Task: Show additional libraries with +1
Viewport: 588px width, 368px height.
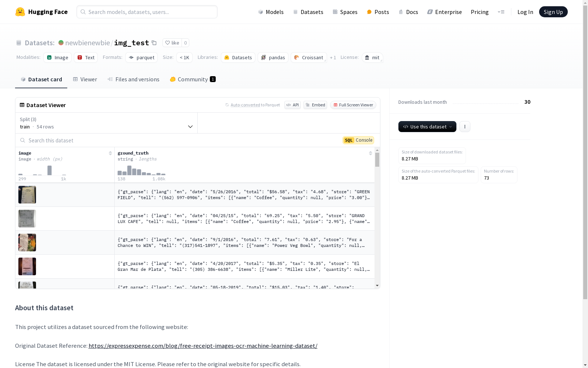Action: click(333, 58)
